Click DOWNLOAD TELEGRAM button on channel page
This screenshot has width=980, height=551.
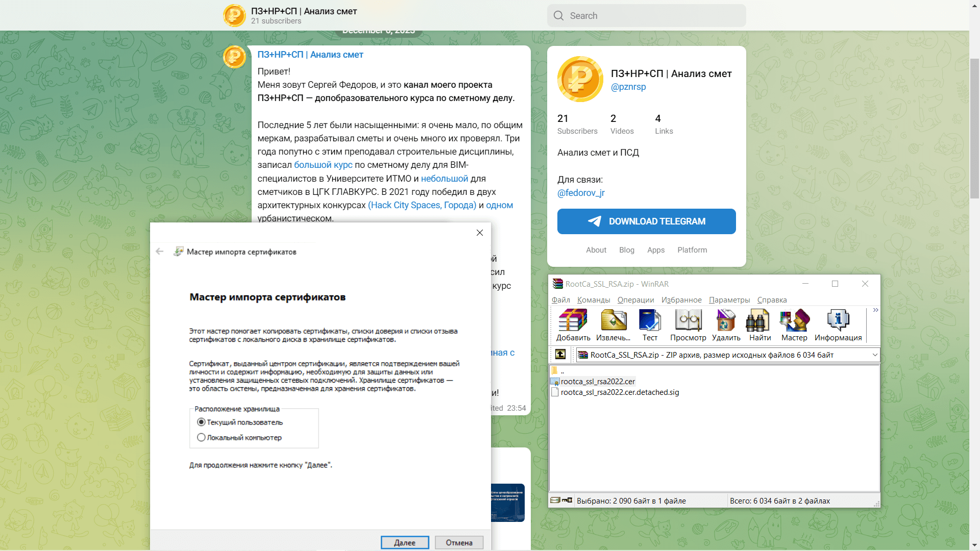pyautogui.click(x=646, y=221)
